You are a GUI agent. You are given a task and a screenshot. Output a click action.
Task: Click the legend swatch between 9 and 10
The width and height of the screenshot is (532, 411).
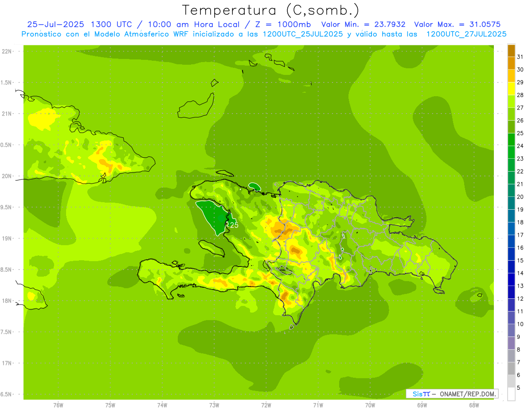point(511,330)
